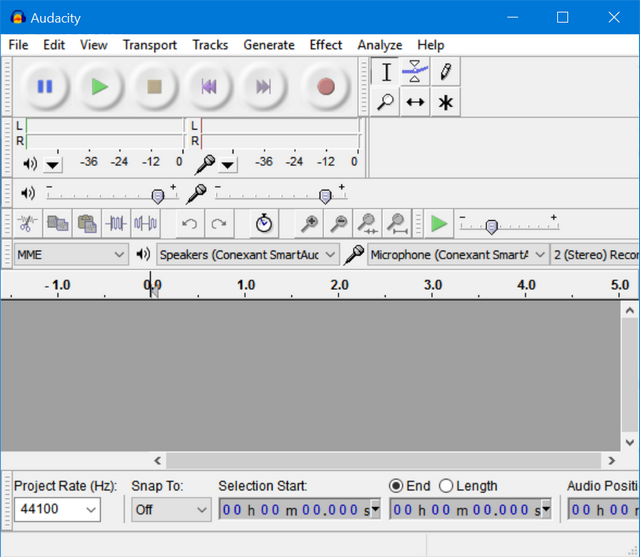Screen dimensions: 640x557
Task: Click the recording meter microphone icon
Action: [x=205, y=164]
